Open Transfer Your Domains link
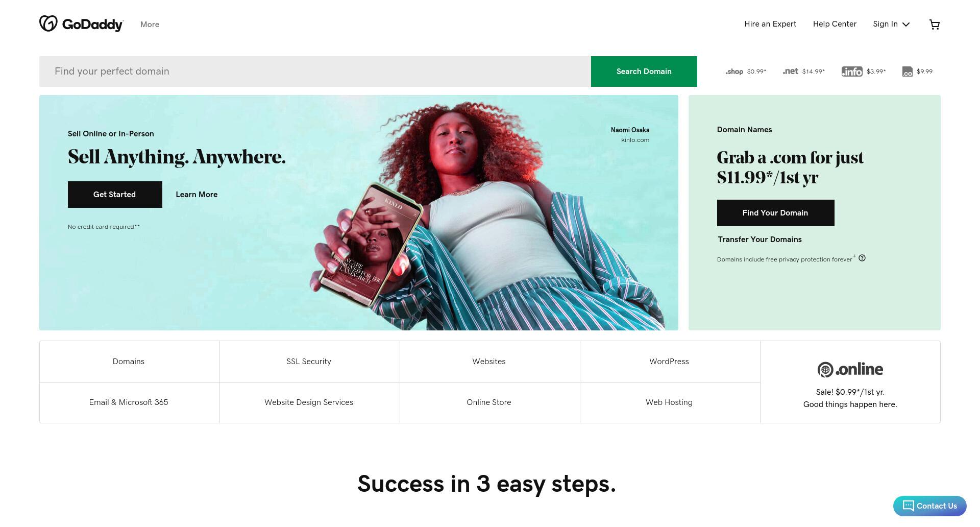The width and height of the screenshot is (980, 527). click(x=759, y=239)
